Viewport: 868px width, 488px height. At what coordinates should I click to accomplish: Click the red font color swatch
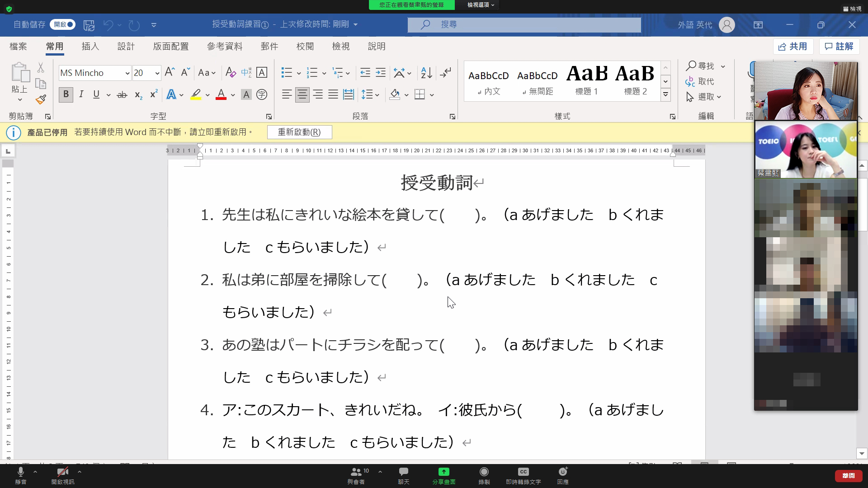221,94
